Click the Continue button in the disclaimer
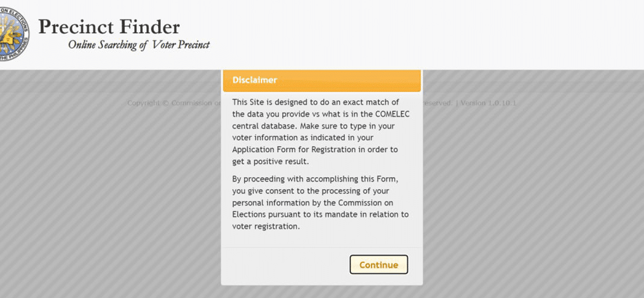Image resolution: width=644 pixels, height=298 pixels. coord(379,265)
